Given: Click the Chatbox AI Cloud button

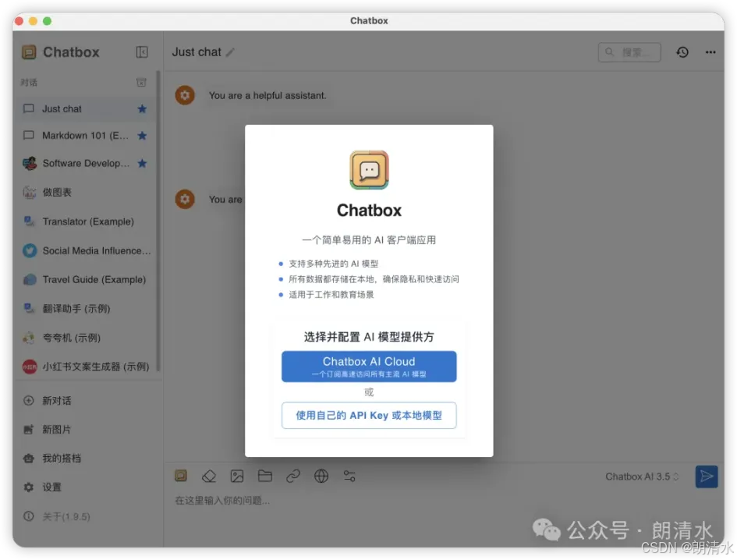Looking at the screenshot, I should click(369, 367).
